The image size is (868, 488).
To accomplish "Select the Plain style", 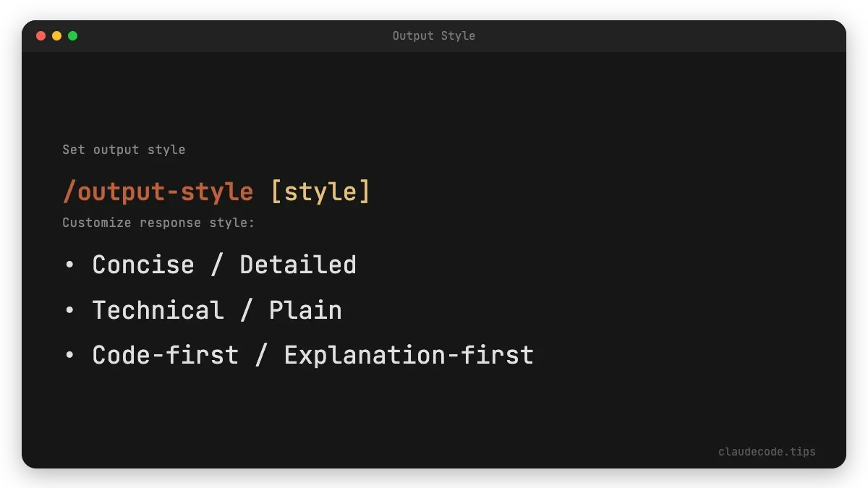I will (x=305, y=309).
